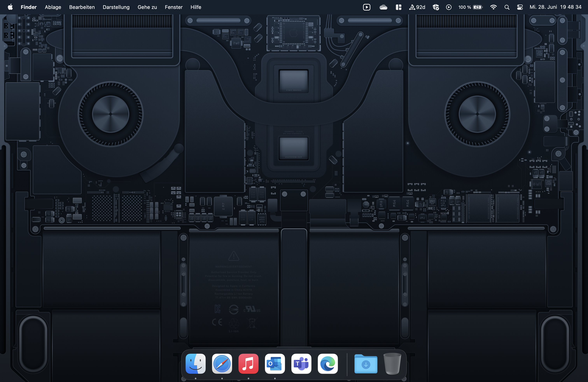
Task: Click the OneDrive cloud menu bar icon
Action: [383, 7]
